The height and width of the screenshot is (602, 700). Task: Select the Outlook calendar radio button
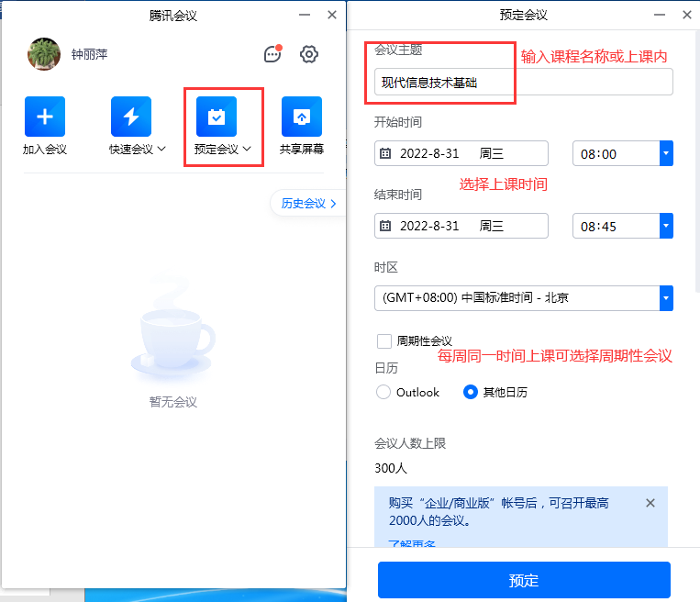[x=383, y=392]
